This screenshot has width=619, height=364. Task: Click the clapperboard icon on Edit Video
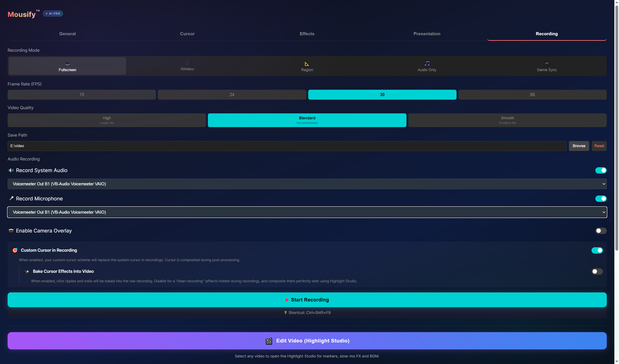tap(269, 341)
